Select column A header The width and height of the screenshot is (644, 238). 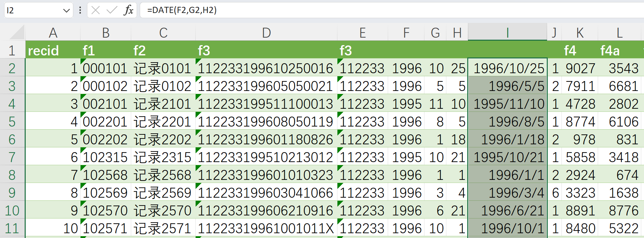pyautogui.click(x=53, y=33)
